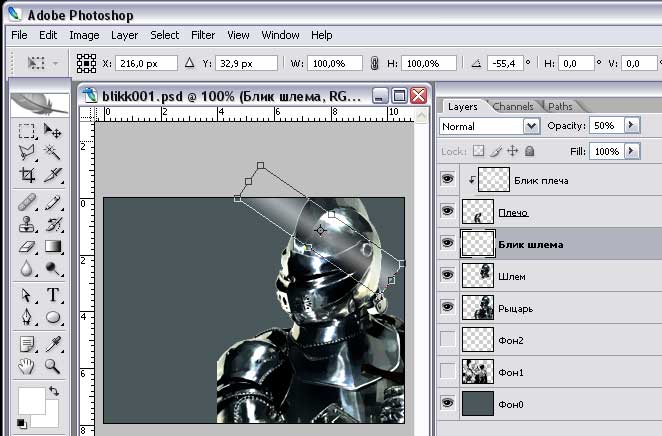Select the Magic Wand tool
The height and width of the screenshot is (436, 662).
[x=53, y=152]
